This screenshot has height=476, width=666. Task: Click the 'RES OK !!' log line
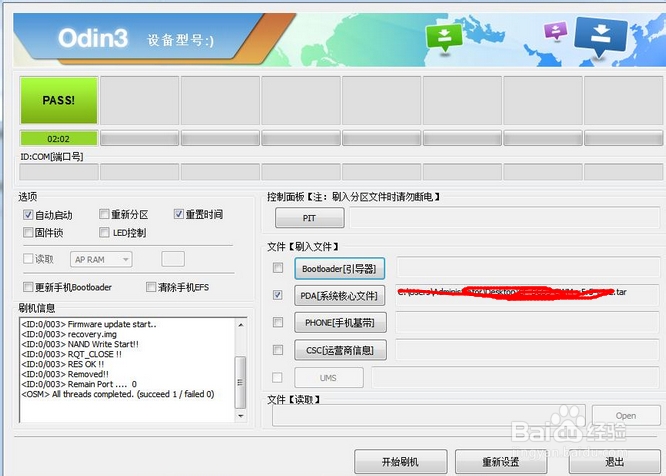[62, 364]
